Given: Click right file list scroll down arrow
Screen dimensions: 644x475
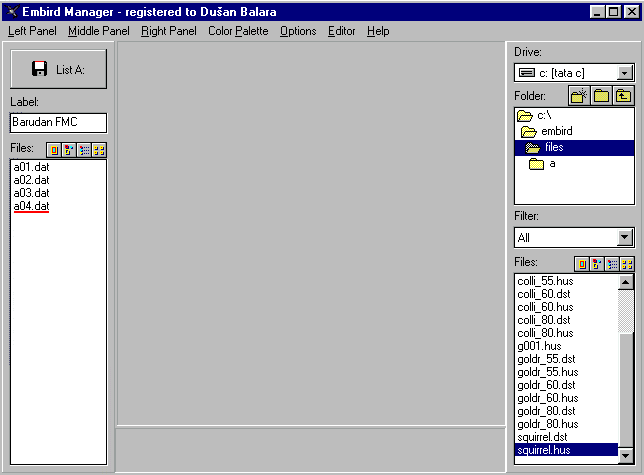Looking at the screenshot, I should click(626, 455).
